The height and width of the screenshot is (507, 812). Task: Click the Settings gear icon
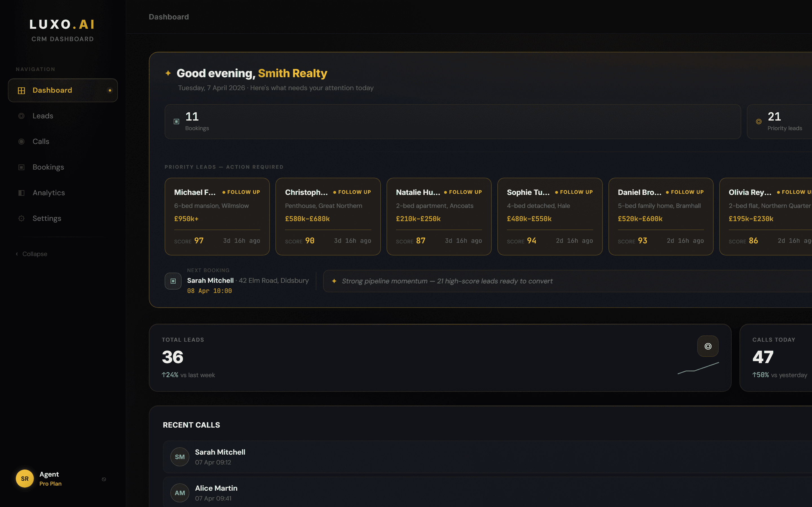(x=21, y=219)
